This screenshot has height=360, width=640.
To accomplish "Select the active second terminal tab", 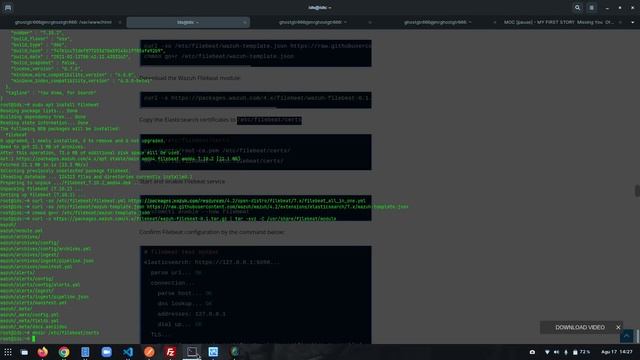I will (188, 22).
